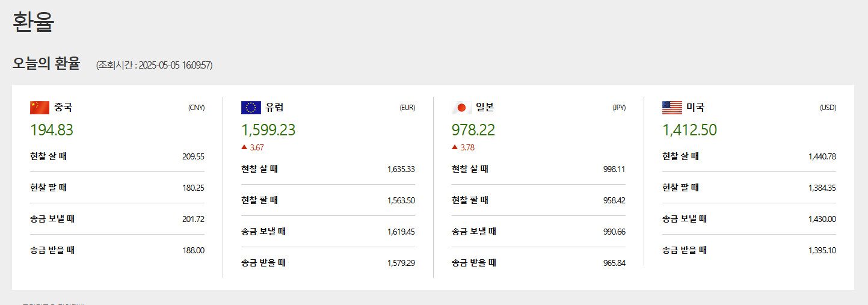Select the 유럽 region name label
The width and height of the screenshot is (868, 305).
pos(274,108)
